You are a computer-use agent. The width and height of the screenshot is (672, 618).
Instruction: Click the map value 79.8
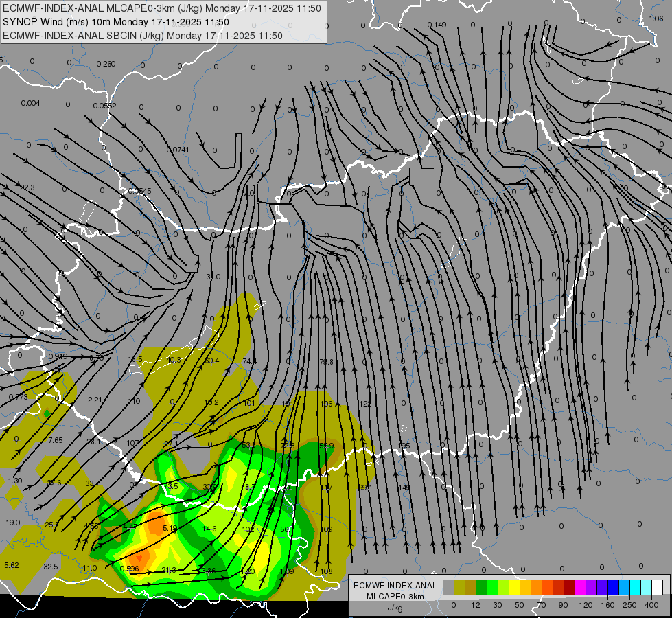point(326,362)
